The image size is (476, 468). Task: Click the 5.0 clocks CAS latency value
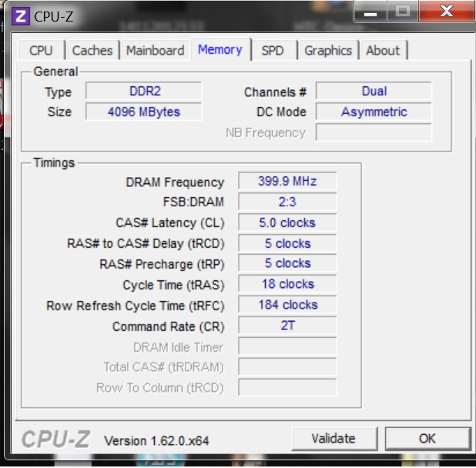[x=287, y=222]
